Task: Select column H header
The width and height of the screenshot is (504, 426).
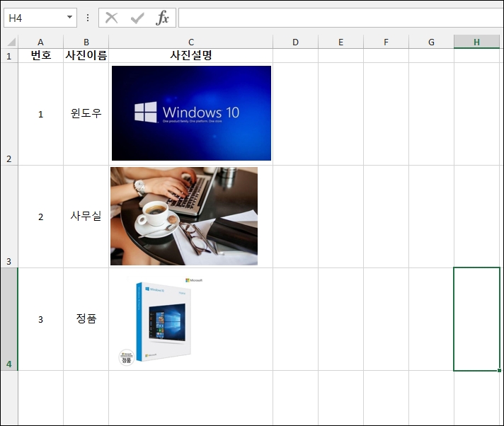Action: pos(476,42)
